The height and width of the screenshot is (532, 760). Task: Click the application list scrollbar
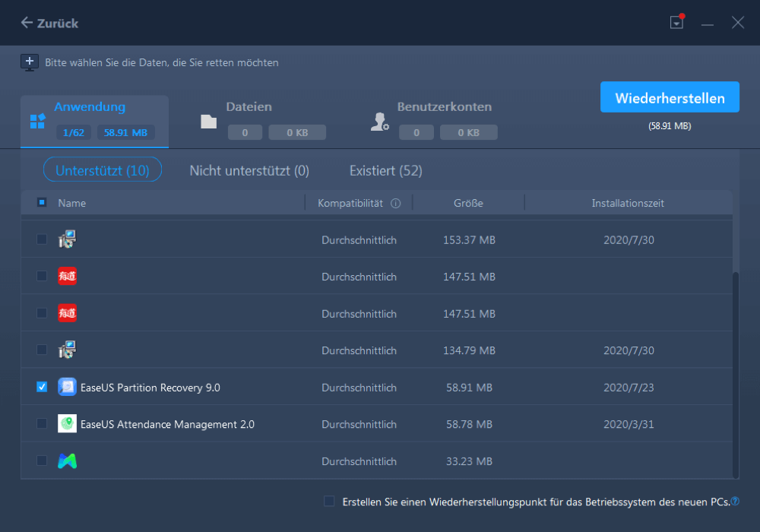[x=735, y=374]
